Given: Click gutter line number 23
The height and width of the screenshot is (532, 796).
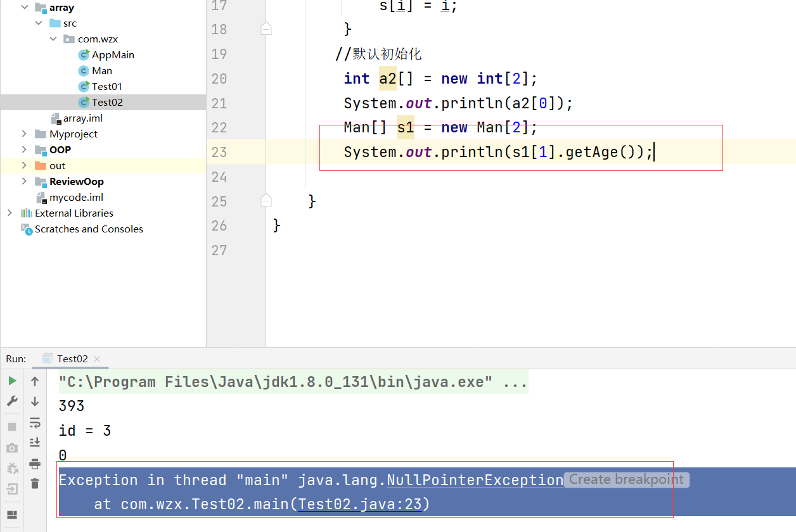Looking at the screenshot, I should coord(219,152).
